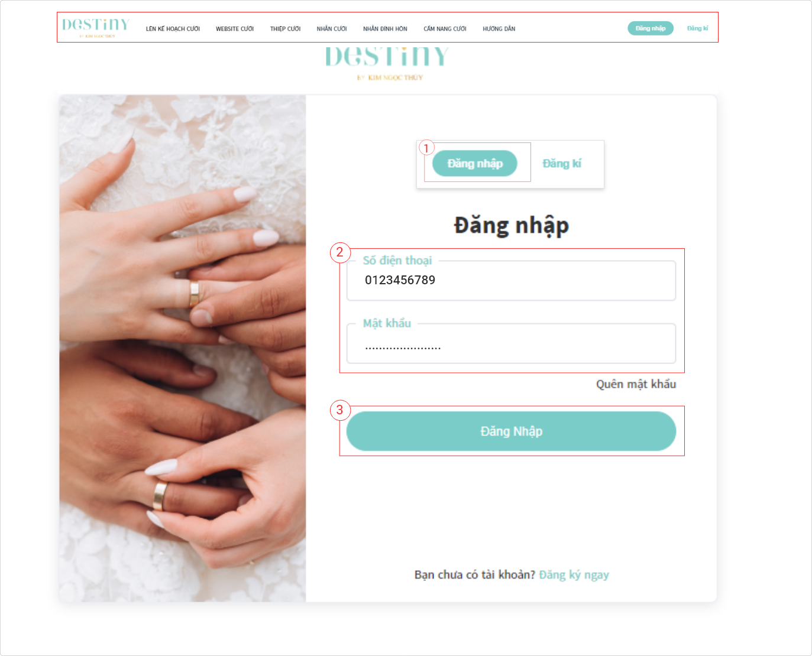Viewport: 812px width, 656px height.
Task: Open the NHẪN CƯỚI menu item
Action: point(332,29)
